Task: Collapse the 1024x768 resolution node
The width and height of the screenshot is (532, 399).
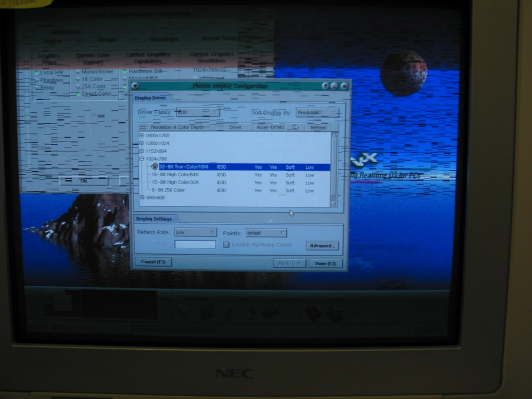Action: pos(141,159)
